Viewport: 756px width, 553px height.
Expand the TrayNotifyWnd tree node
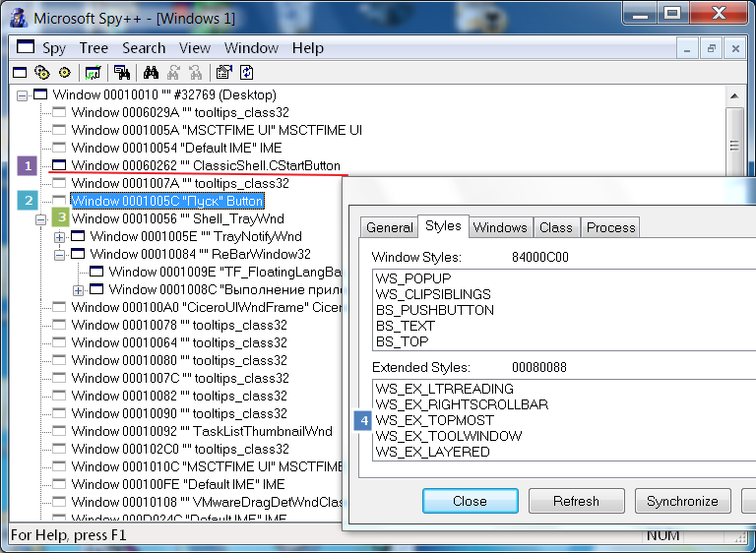click(59, 237)
